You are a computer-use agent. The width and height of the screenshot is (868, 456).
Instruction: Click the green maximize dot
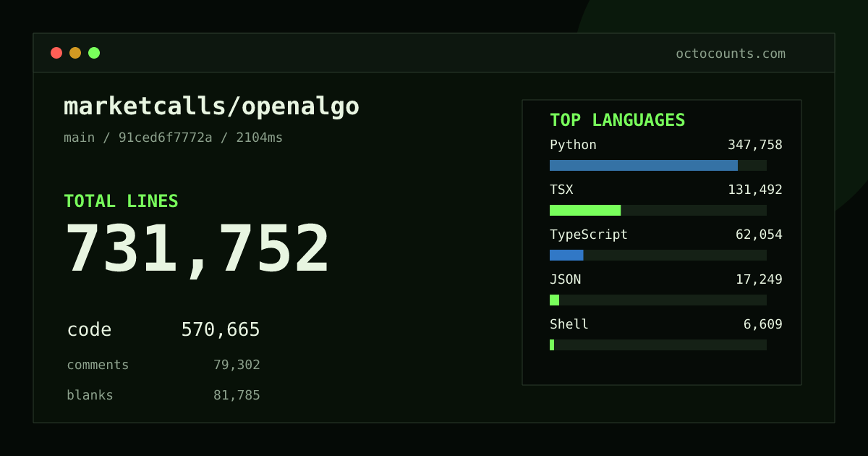(94, 53)
